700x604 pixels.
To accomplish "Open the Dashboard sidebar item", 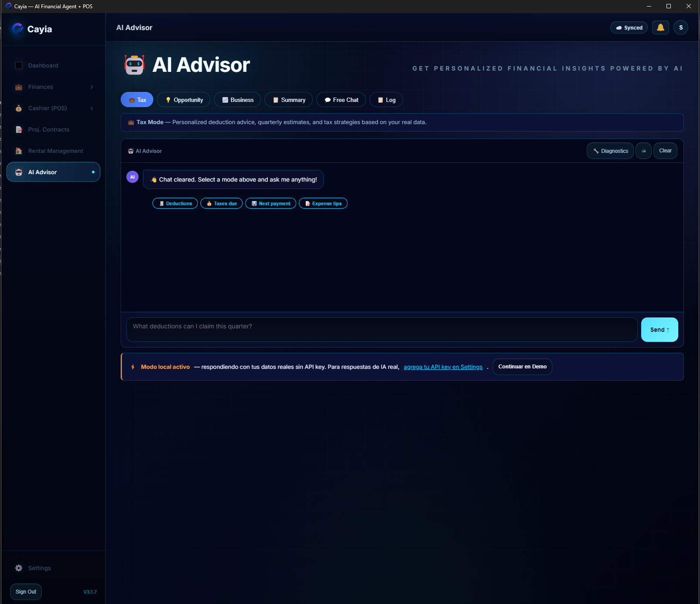I will coord(53,65).
